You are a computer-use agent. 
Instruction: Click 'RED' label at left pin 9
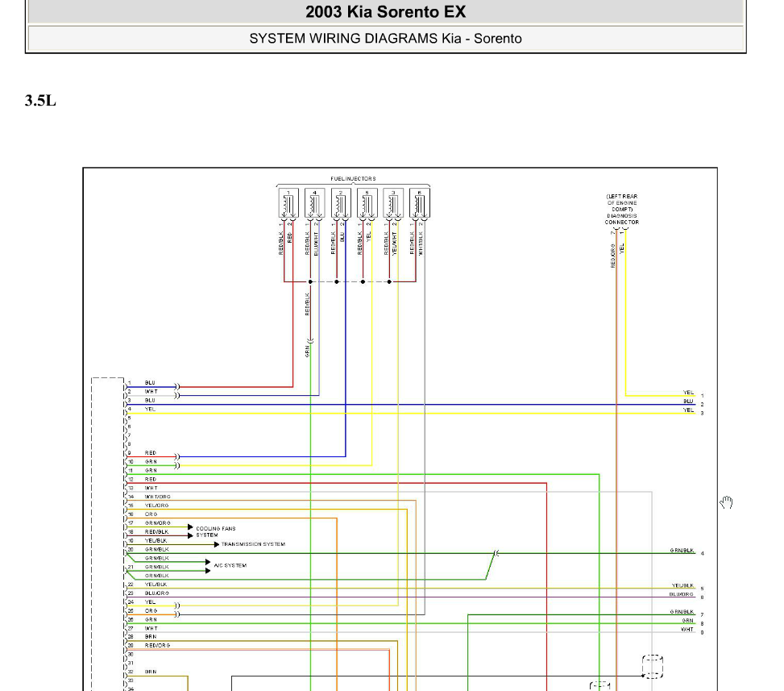point(151,453)
